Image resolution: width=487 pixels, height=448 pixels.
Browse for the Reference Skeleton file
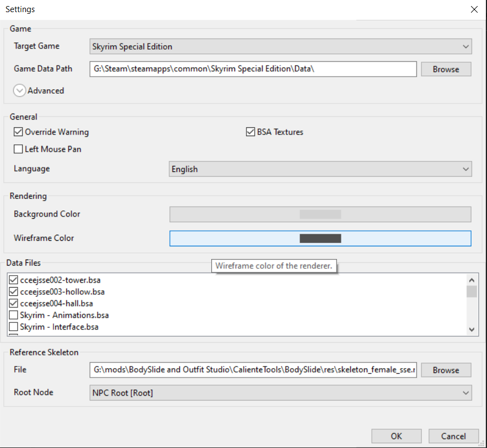click(x=446, y=370)
